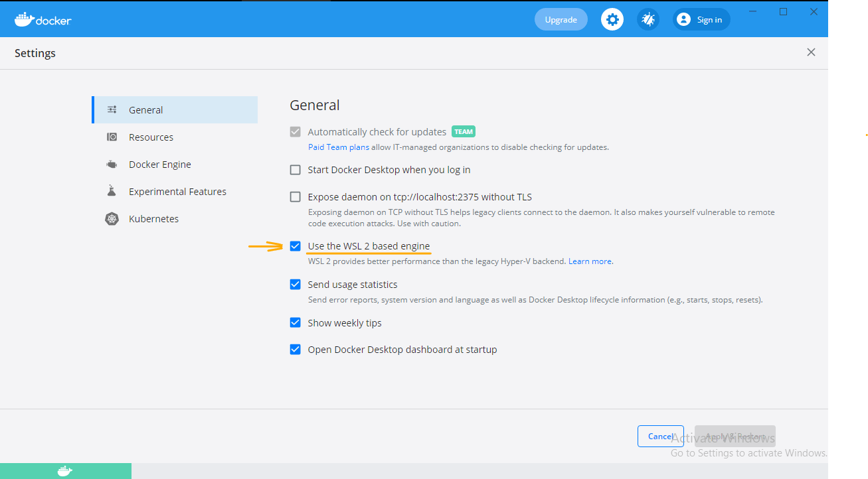Click the Experimental Features flask icon

(112, 192)
